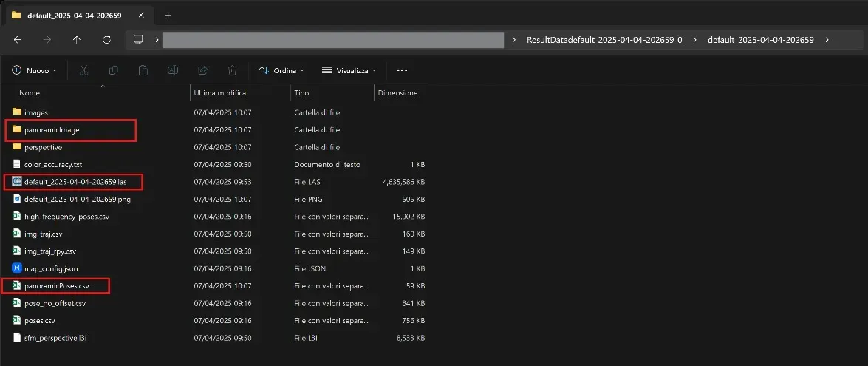The width and height of the screenshot is (868, 366).
Task: Click the 8,533 KB size value
Action: pyautogui.click(x=411, y=337)
